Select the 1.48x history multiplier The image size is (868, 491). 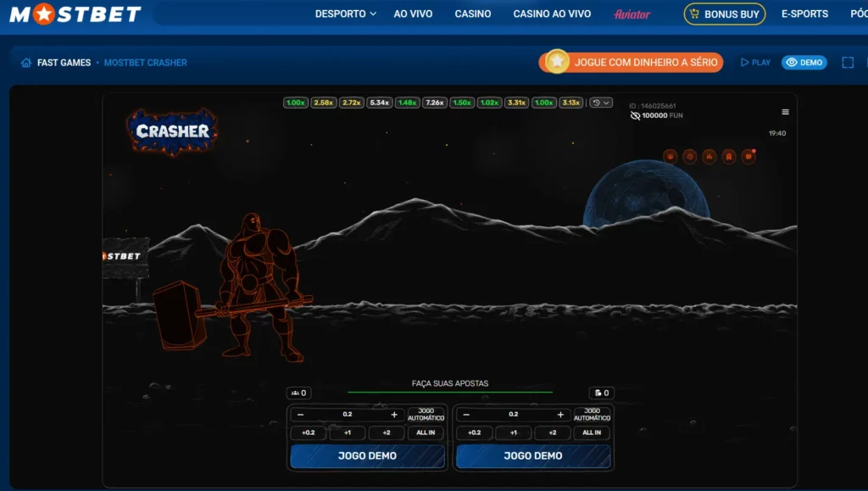tap(407, 103)
